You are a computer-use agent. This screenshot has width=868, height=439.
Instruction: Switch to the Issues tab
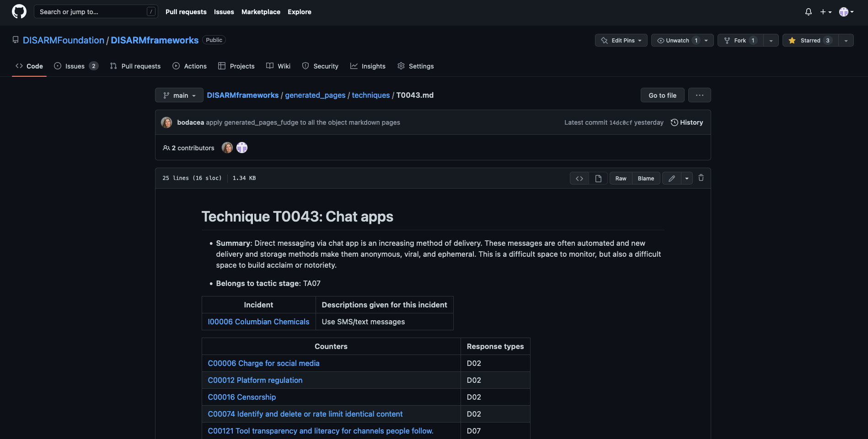click(76, 66)
